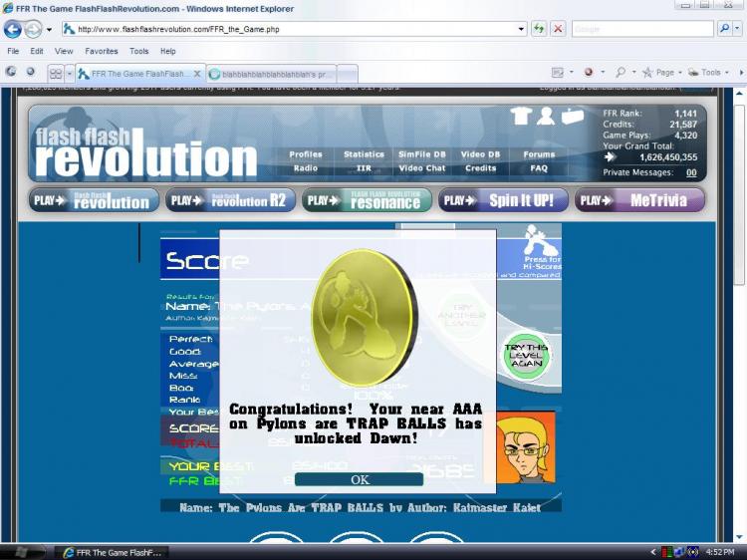
Task: Open the Edit menu
Action: coord(37,51)
